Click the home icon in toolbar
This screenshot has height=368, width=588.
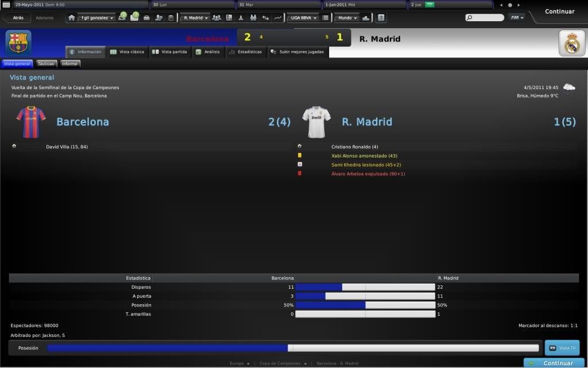(x=72, y=18)
